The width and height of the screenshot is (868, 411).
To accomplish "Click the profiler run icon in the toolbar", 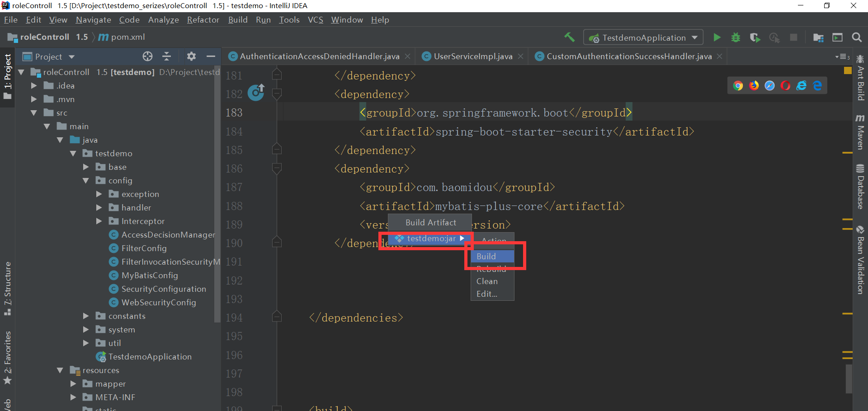I will 774,37.
